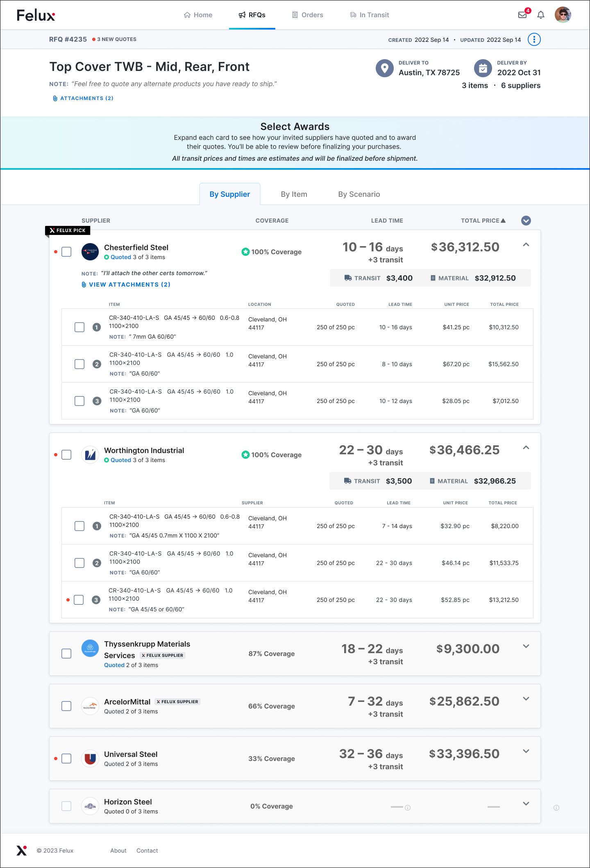Check Chesterfield item 1 at $41.25 pc
The width and height of the screenshot is (590, 868).
click(x=79, y=327)
